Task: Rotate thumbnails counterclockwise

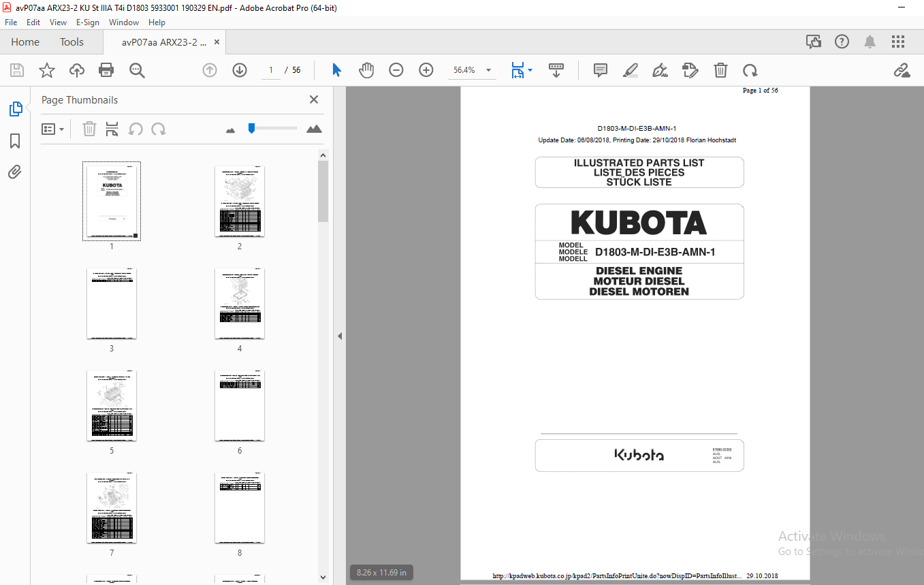Action: coord(136,129)
